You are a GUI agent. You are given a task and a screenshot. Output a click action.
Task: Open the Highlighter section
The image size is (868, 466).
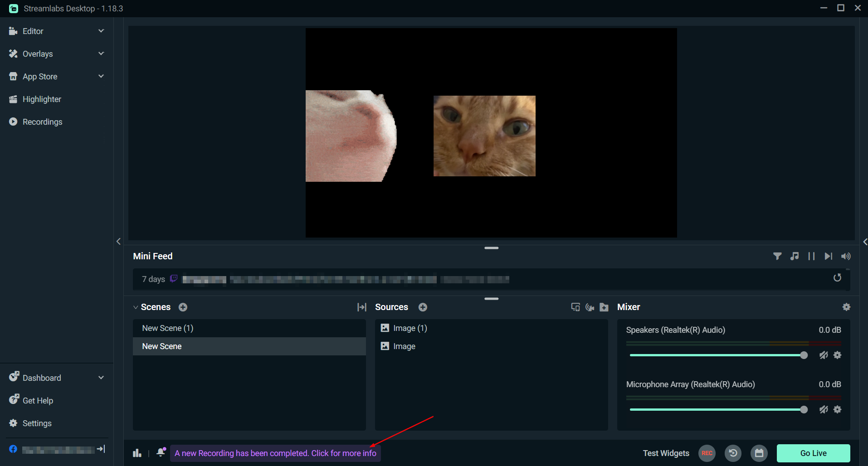pos(42,99)
